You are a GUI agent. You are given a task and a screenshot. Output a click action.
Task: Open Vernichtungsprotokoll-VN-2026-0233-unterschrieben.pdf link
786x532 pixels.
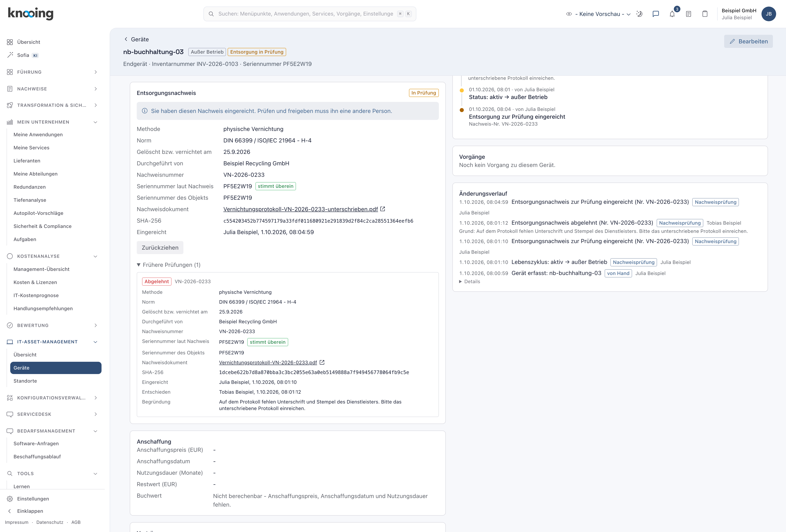pos(300,209)
